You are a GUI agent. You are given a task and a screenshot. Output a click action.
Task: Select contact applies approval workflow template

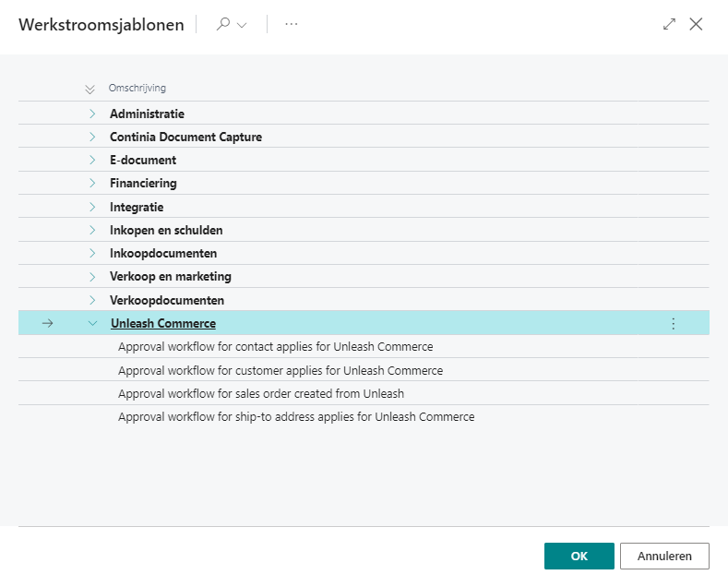[275, 347]
